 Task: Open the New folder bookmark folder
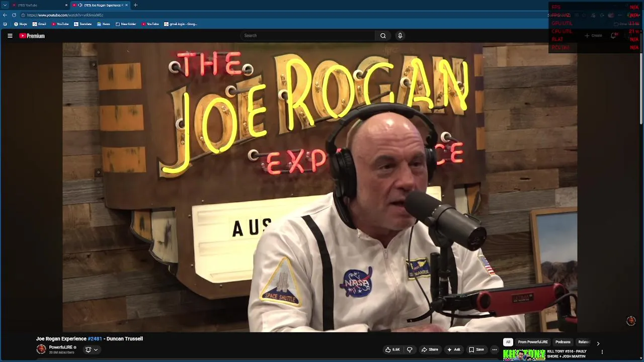(126, 24)
